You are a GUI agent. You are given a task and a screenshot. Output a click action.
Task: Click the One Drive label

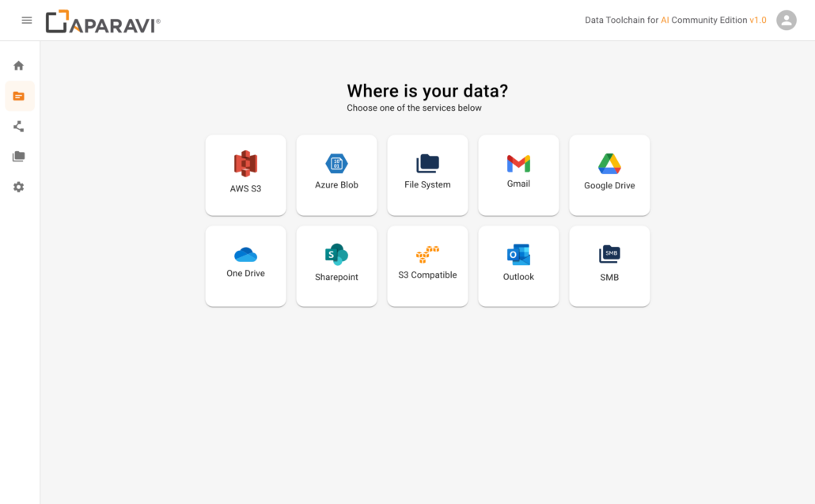coord(245,273)
